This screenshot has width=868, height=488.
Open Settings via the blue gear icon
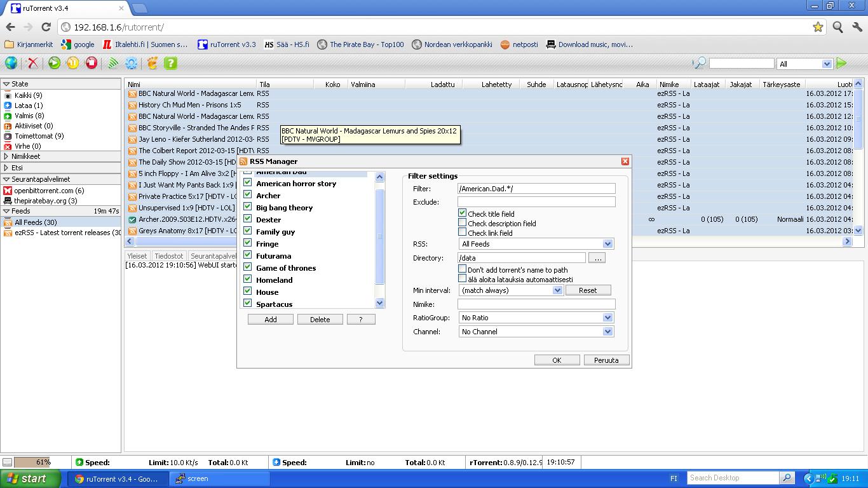[x=132, y=63]
